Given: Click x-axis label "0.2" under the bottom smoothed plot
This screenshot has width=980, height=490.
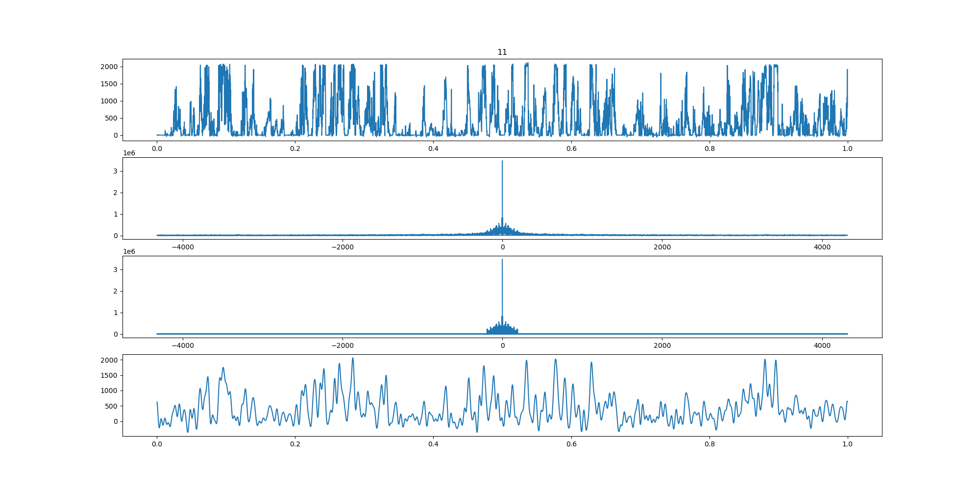Looking at the screenshot, I should tap(295, 444).
